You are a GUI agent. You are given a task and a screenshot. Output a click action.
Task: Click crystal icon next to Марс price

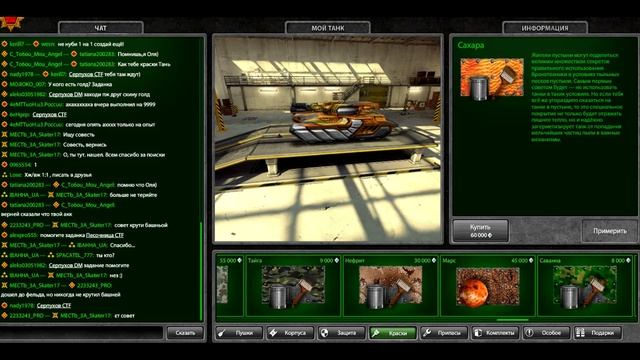tap(531, 260)
